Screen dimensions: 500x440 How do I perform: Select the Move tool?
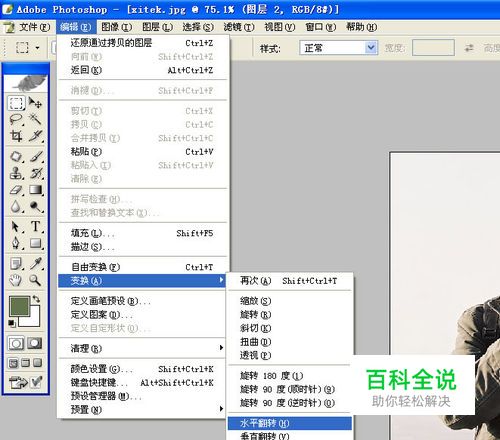click(x=35, y=103)
